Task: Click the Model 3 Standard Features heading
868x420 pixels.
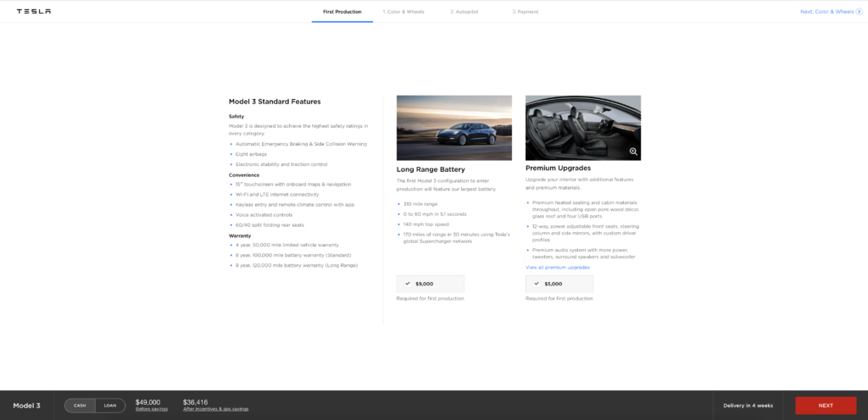Action: tap(275, 102)
